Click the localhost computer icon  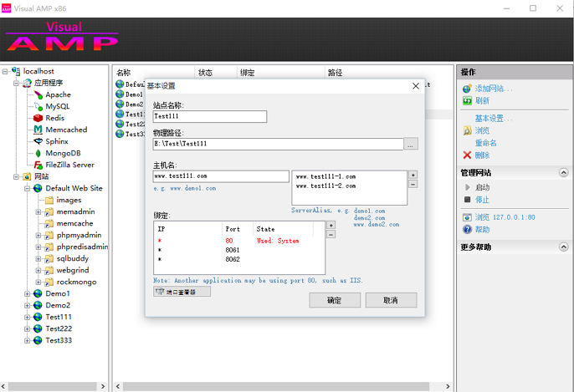click(x=16, y=71)
